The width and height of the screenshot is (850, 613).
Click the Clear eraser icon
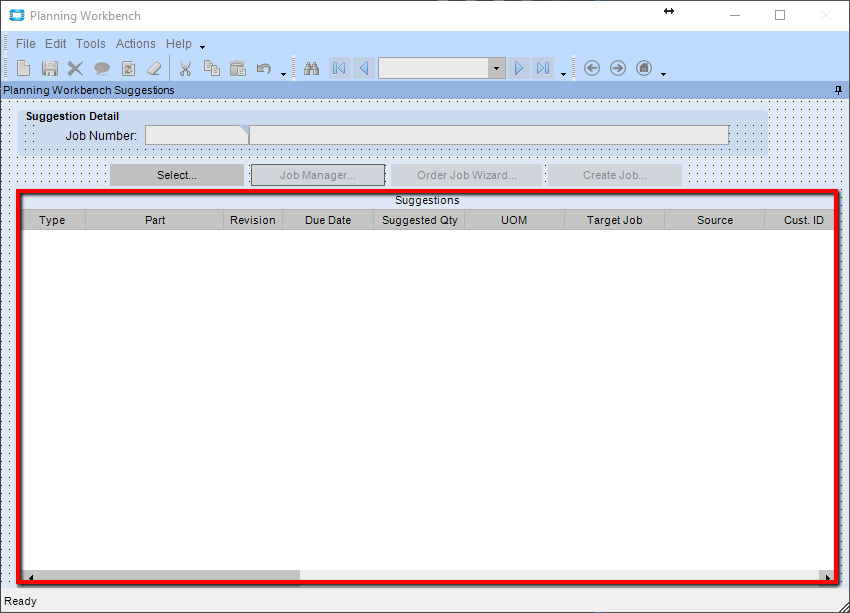coord(154,68)
